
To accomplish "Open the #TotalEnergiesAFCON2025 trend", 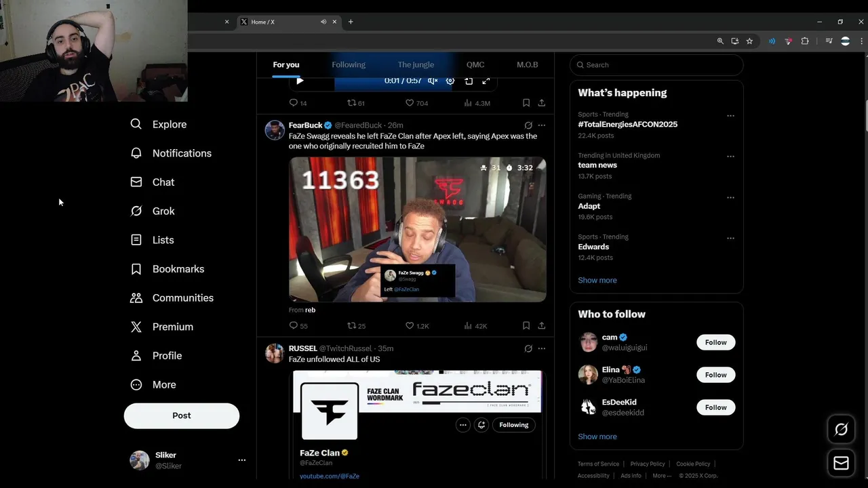I will coord(627,125).
